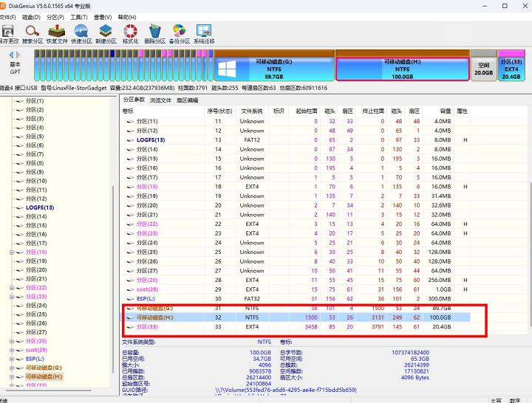The width and height of the screenshot is (532, 403).
Task: Click the volume GUID path text
Action: coord(286,390)
